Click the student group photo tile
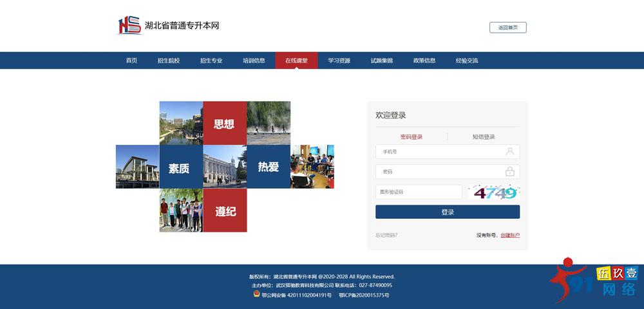Viewport: 644px width, 309px height. [x=181, y=210]
